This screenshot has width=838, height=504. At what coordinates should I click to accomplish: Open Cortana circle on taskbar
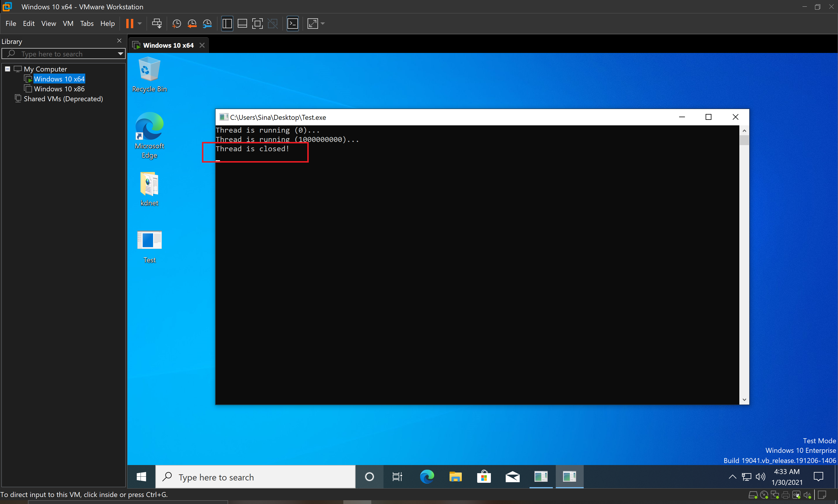pos(369,477)
